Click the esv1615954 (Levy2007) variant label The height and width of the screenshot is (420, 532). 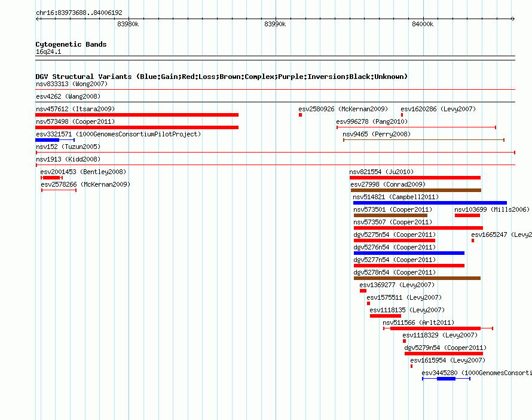[448, 360]
